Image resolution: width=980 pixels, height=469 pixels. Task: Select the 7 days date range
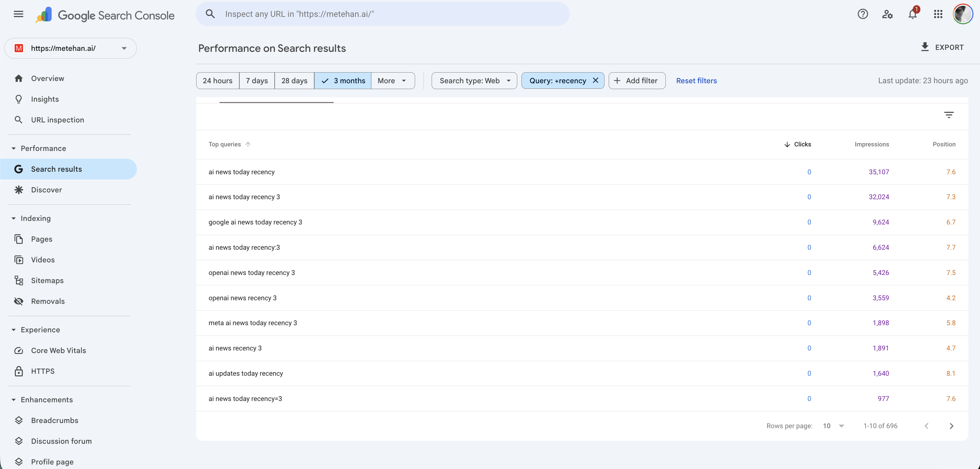[x=257, y=81]
